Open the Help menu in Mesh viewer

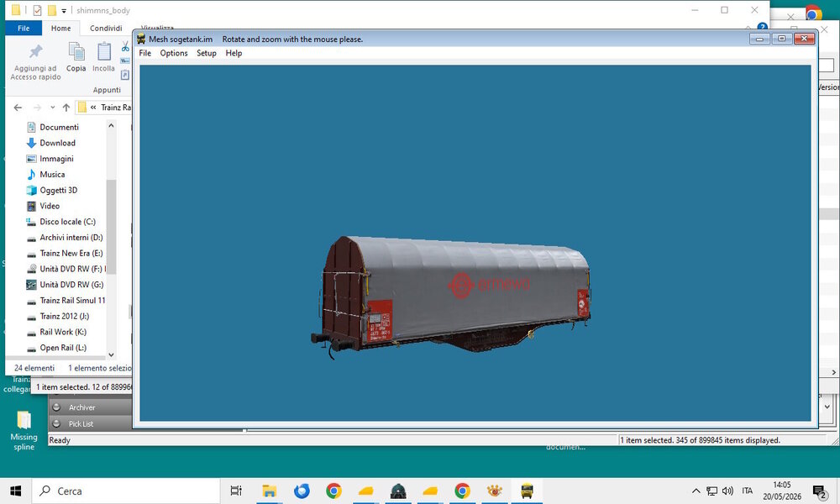[x=234, y=53]
